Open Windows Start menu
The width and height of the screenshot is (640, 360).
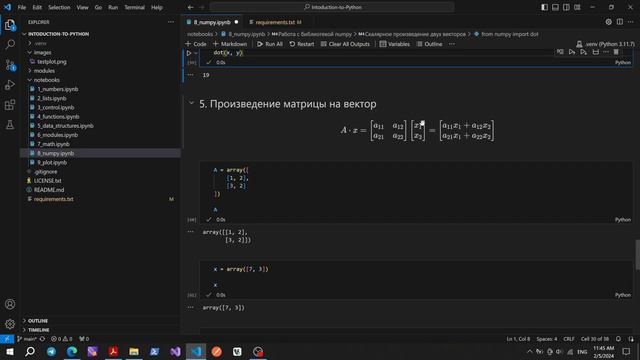pyautogui.click(x=10, y=351)
